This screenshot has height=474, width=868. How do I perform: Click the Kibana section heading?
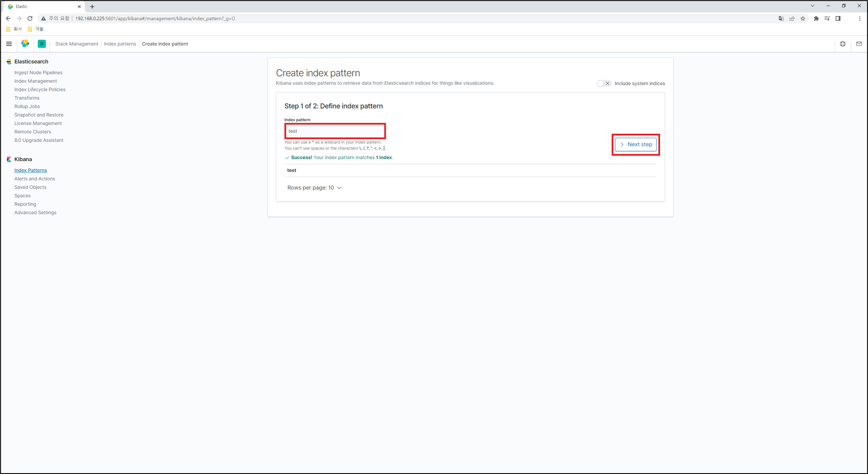[23, 159]
